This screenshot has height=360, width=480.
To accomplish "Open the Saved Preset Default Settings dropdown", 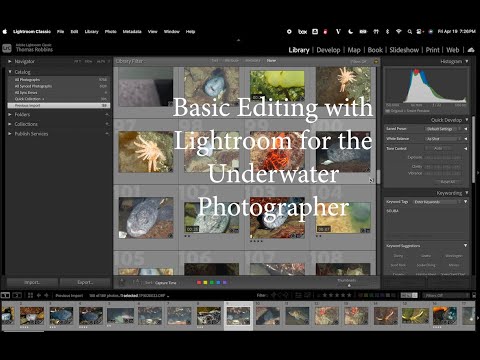I will click(x=443, y=129).
